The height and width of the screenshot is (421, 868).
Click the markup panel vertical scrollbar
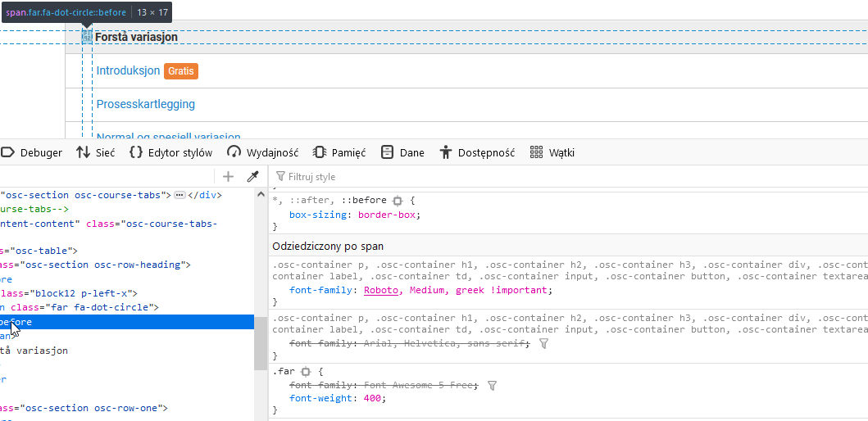click(x=260, y=344)
